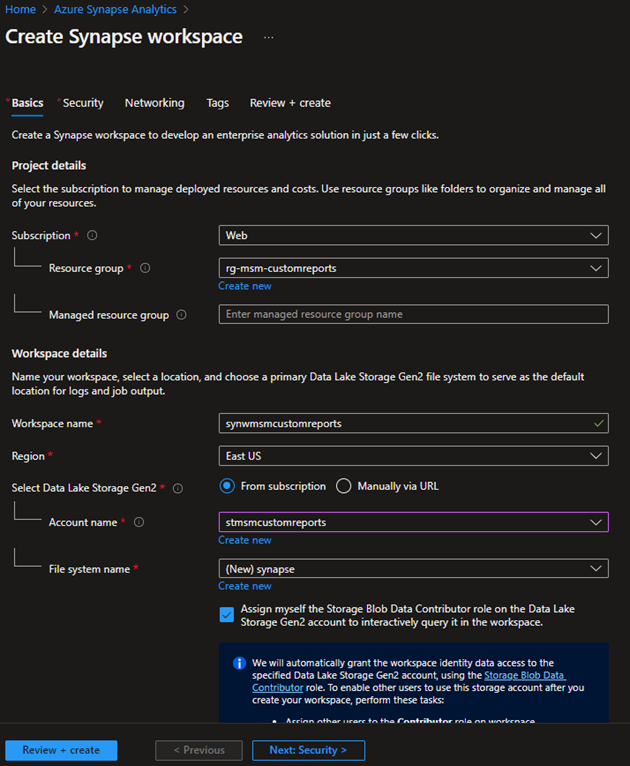The width and height of the screenshot is (630, 766).
Task: Go to Azure Synapse Analytics breadcrumb
Action: (115, 9)
